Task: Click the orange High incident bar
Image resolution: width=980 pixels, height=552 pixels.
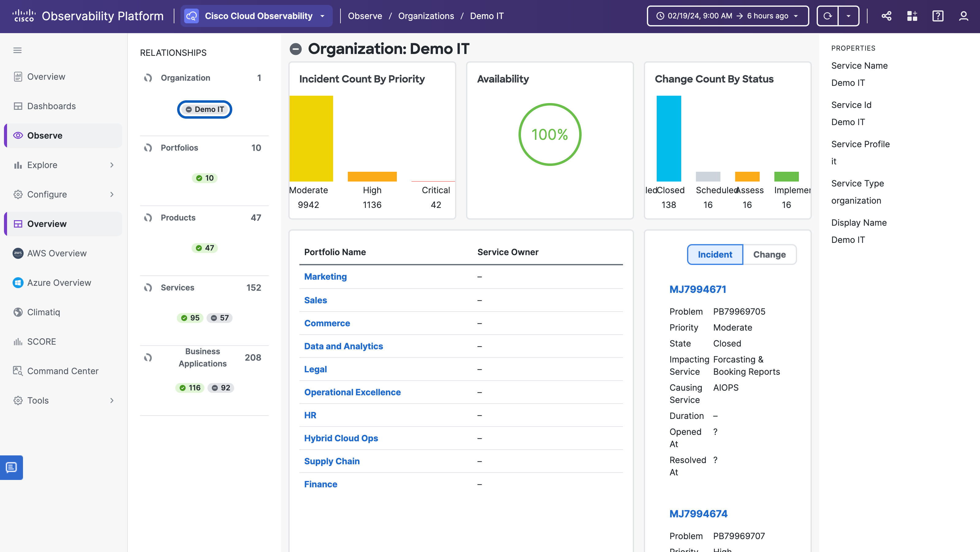Action: pos(372,177)
